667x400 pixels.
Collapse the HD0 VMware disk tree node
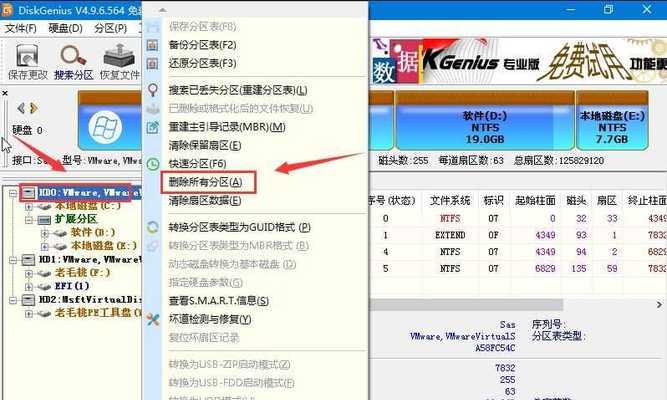click(13, 194)
